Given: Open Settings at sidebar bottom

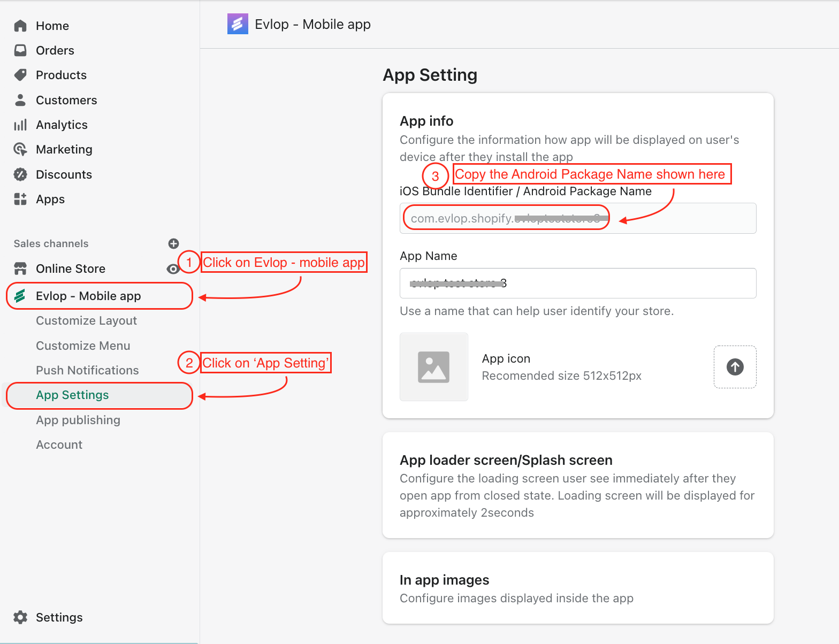Looking at the screenshot, I should point(59,617).
